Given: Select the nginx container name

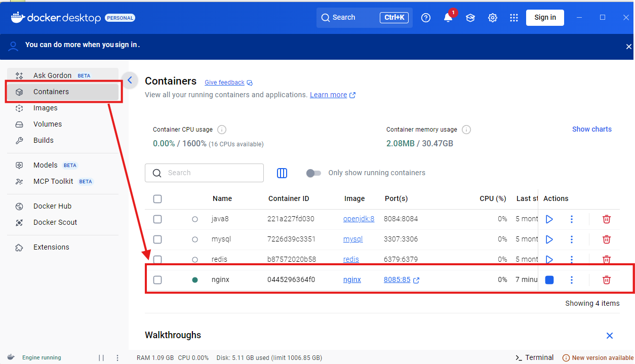Looking at the screenshot, I should pyautogui.click(x=220, y=279).
